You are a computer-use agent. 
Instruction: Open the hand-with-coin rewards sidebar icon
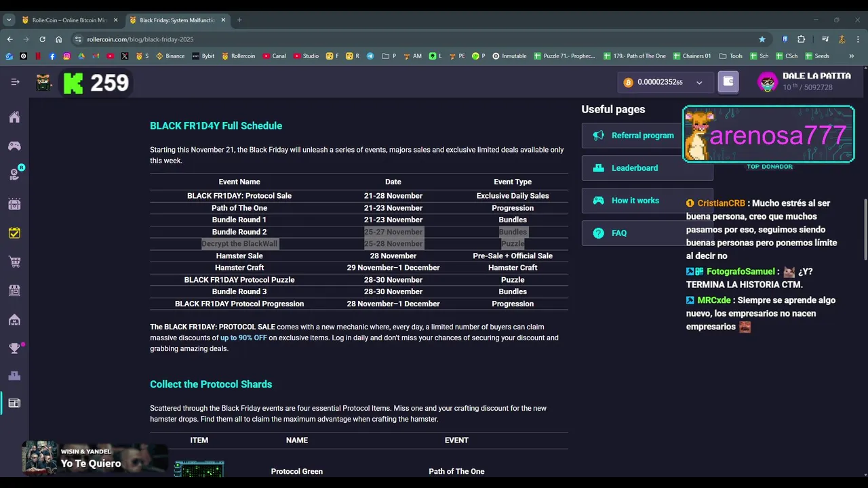pos(14,175)
